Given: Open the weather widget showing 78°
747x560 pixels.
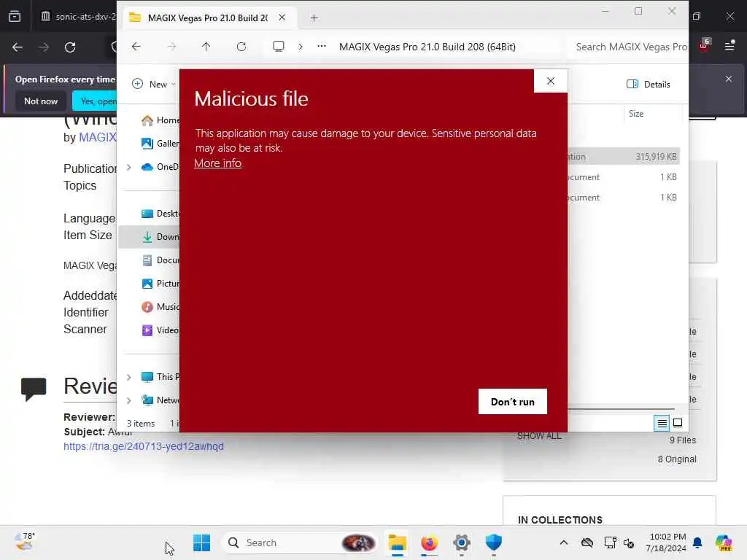Looking at the screenshot, I should 24,542.
